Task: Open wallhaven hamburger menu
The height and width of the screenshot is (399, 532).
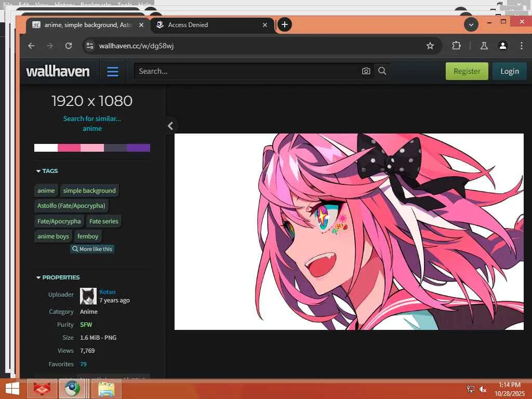Action: pyautogui.click(x=113, y=72)
